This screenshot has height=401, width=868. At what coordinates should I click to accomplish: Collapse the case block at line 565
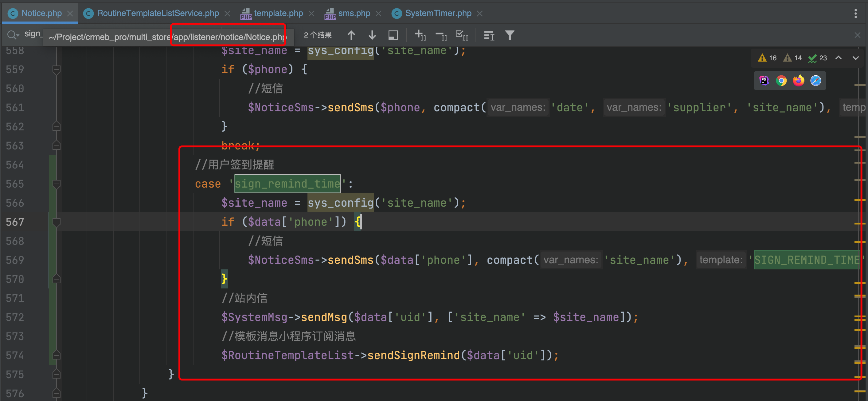[x=56, y=184]
